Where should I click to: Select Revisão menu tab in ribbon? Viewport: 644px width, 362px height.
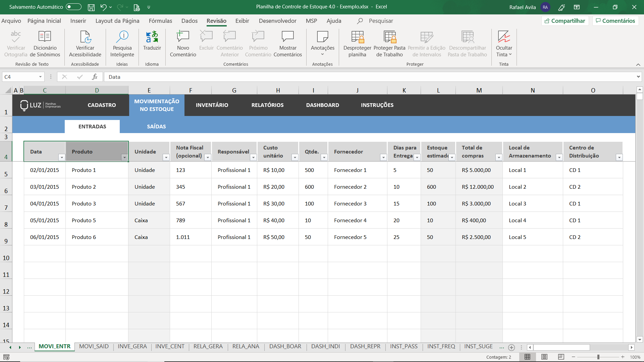click(x=217, y=21)
